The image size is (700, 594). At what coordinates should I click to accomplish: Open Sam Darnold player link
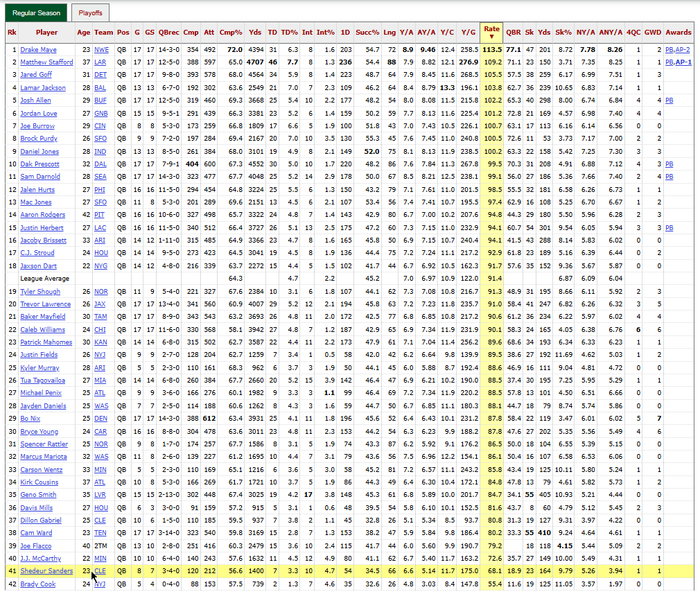pyautogui.click(x=40, y=177)
